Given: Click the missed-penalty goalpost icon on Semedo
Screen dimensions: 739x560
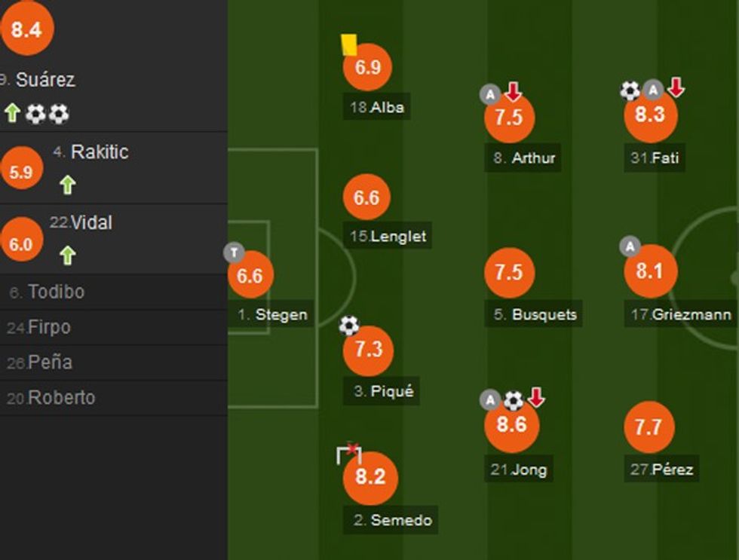Looking at the screenshot, I should pos(348,454).
